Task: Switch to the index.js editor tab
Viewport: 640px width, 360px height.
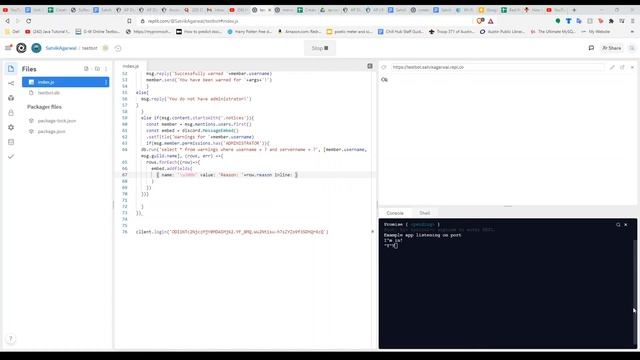Action: point(131,66)
